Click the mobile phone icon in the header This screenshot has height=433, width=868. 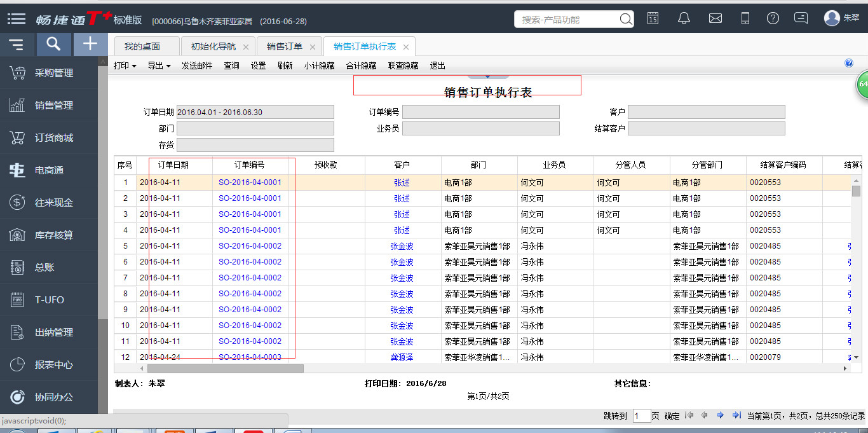(745, 18)
